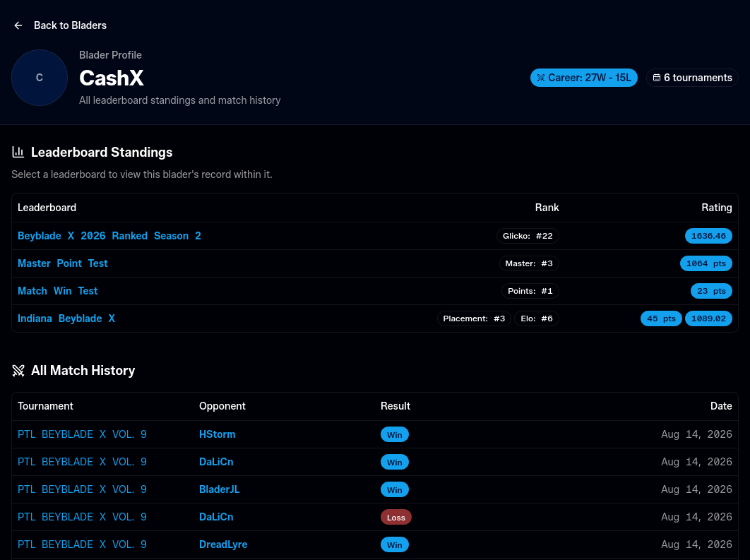Click the Result column header
This screenshot has height=560, width=750.
(x=395, y=406)
